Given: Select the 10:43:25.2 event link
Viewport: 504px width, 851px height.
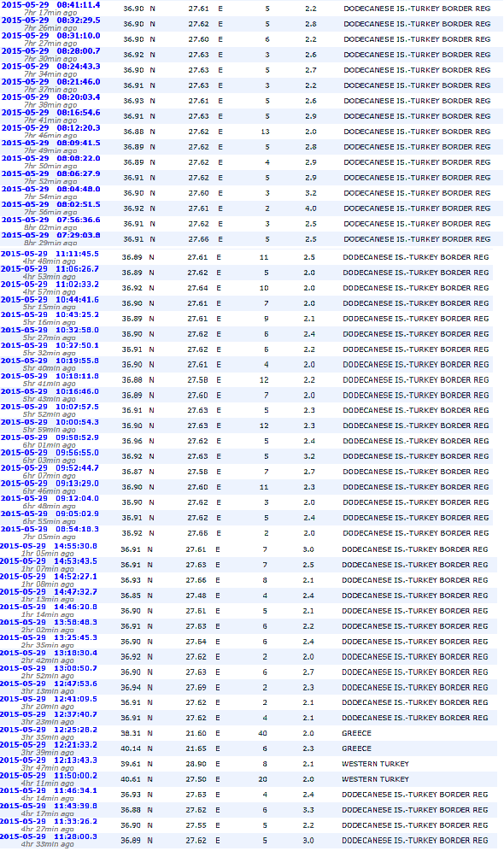Looking at the screenshot, I should (x=50, y=314).
